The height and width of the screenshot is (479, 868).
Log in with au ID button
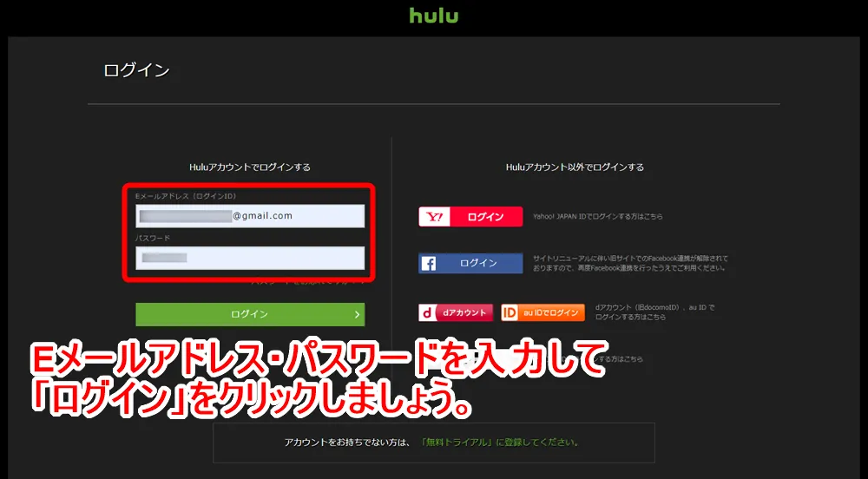(x=543, y=312)
